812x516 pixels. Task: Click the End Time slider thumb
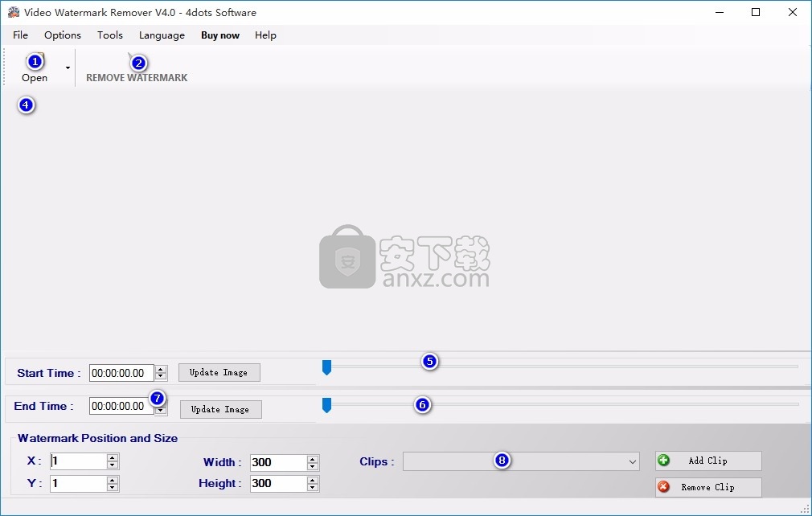(326, 405)
